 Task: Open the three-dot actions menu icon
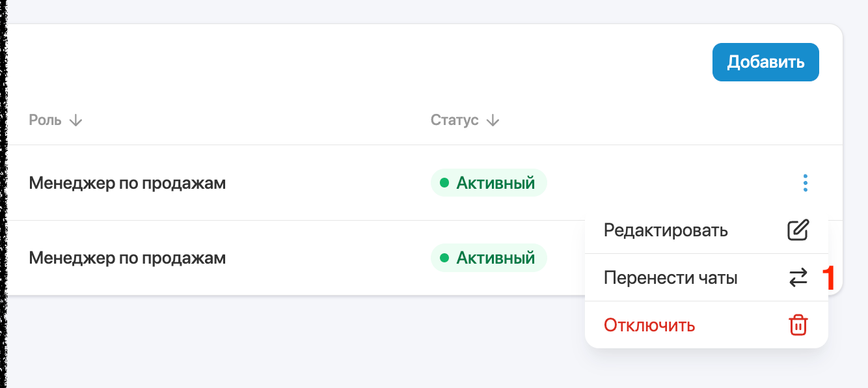tap(806, 183)
